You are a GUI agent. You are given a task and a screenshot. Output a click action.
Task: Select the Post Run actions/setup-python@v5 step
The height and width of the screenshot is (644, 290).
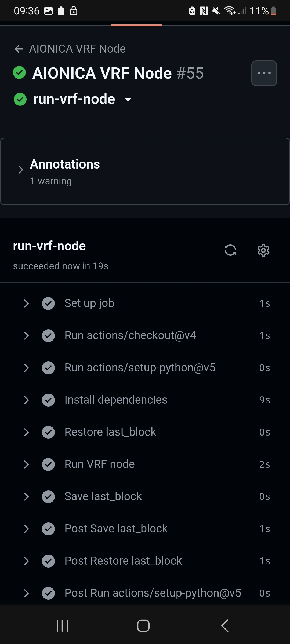(153, 593)
